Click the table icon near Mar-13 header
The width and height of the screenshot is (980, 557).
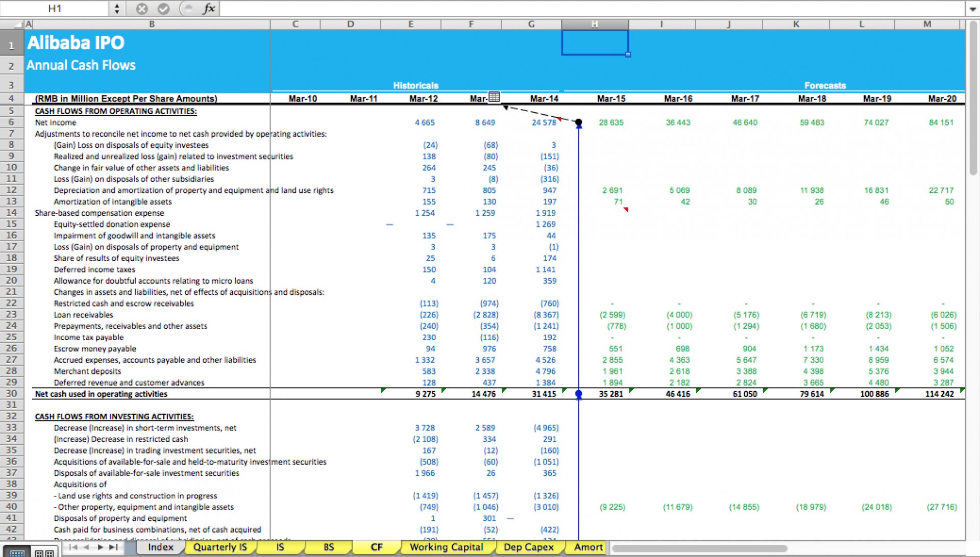pos(494,97)
